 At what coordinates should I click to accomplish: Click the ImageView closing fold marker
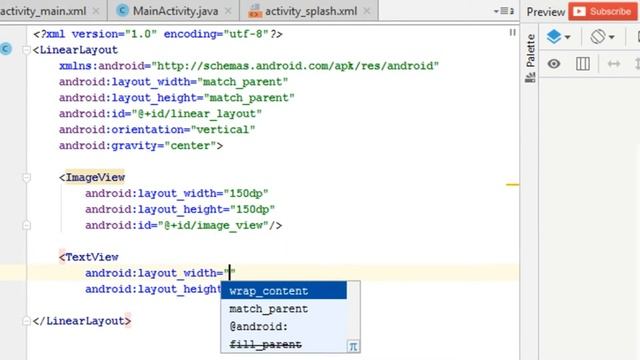(x=27, y=225)
